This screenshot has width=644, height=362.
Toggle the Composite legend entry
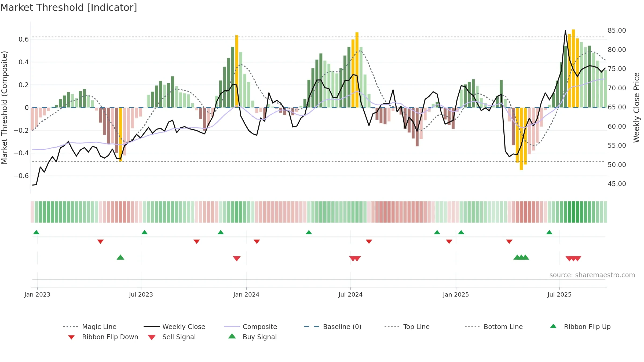[x=250, y=327]
